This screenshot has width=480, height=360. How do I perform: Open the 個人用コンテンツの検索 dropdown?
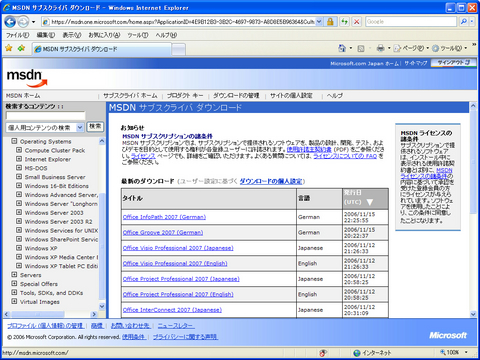(45, 127)
